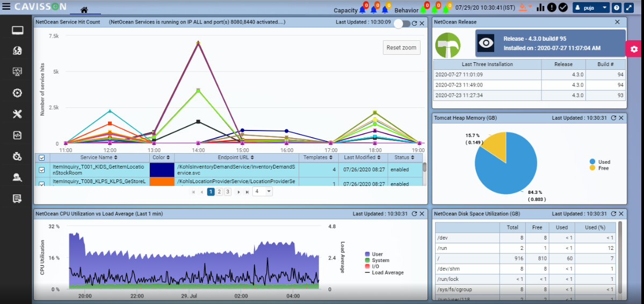Open the hamburger menu beside Cavisson logo
This screenshot has width=644, height=304.
6,7
